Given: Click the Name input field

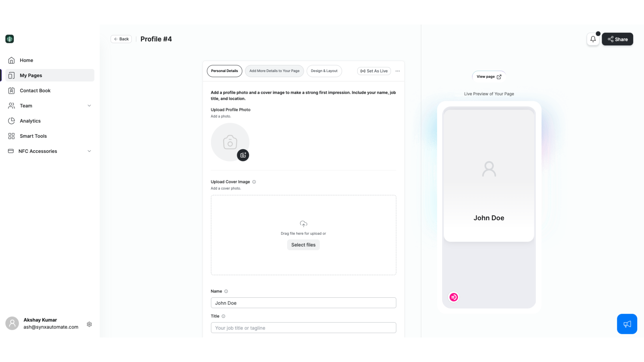Looking at the screenshot, I should pyautogui.click(x=304, y=303).
